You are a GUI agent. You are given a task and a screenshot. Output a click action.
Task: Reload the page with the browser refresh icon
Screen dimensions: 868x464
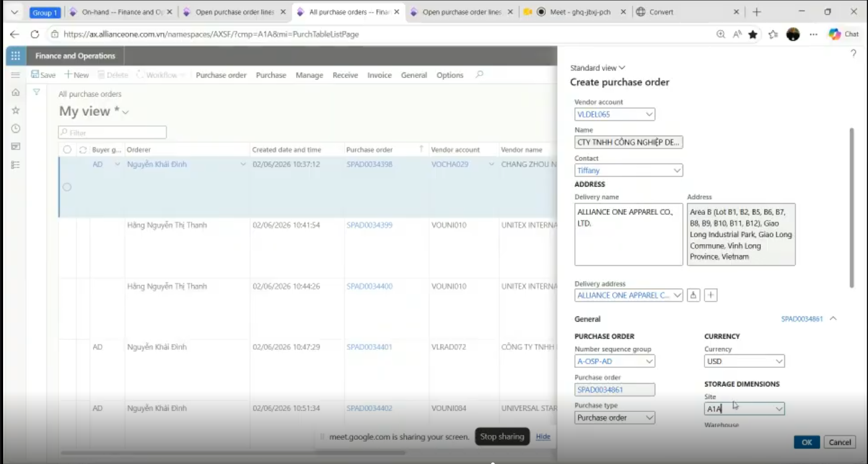point(35,35)
